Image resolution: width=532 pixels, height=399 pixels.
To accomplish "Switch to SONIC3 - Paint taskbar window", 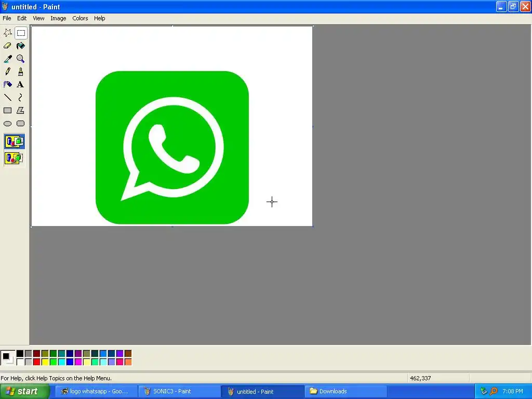I will (x=180, y=391).
